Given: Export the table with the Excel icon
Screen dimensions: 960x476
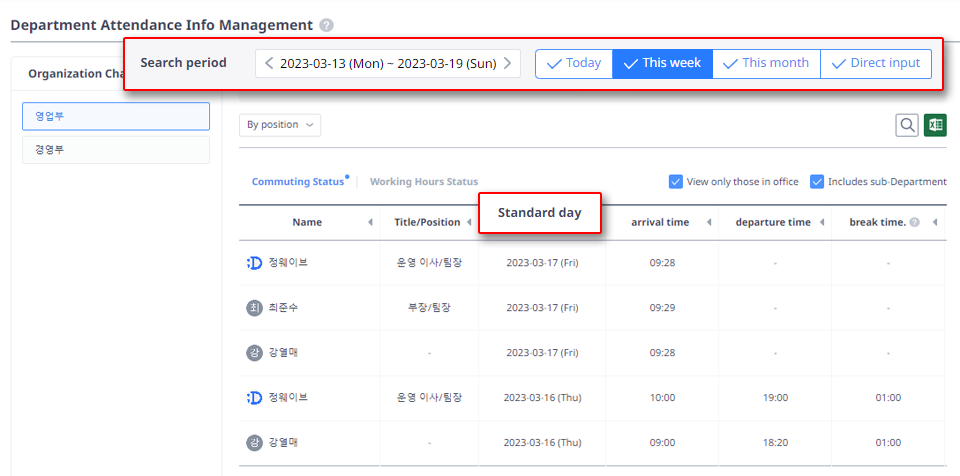Looking at the screenshot, I should pyautogui.click(x=935, y=125).
